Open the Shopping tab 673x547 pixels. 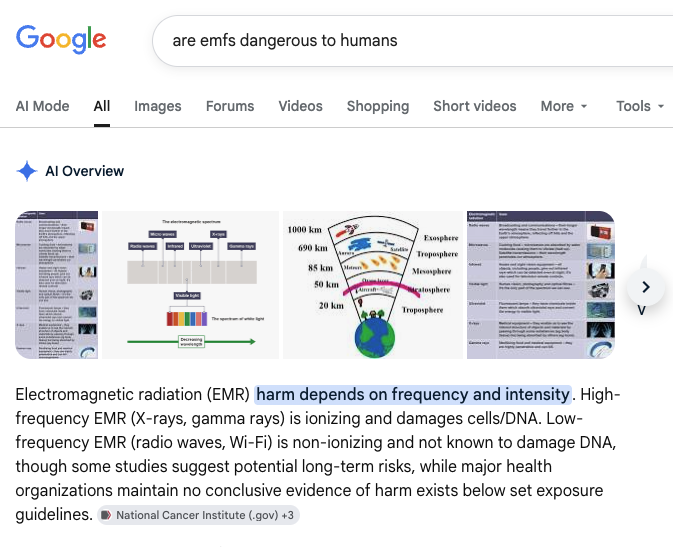coord(378,106)
